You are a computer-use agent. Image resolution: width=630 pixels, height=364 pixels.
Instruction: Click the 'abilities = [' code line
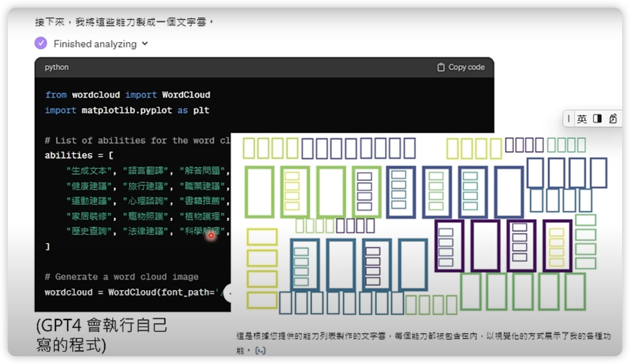click(79, 155)
